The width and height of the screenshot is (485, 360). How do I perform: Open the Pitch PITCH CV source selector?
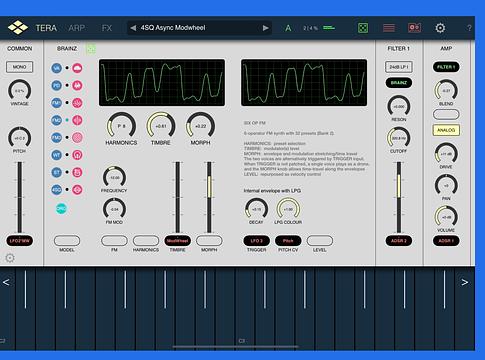[x=288, y=241]
